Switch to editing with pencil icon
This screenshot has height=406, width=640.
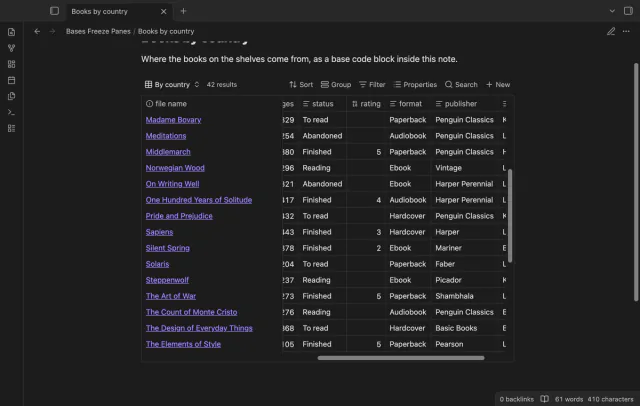click(x=611, y=31)
